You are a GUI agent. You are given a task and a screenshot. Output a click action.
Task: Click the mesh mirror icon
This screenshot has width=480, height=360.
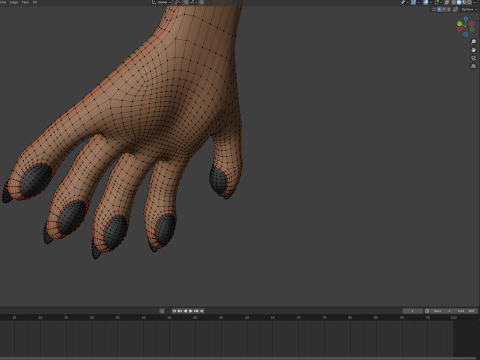coord(434,9)
